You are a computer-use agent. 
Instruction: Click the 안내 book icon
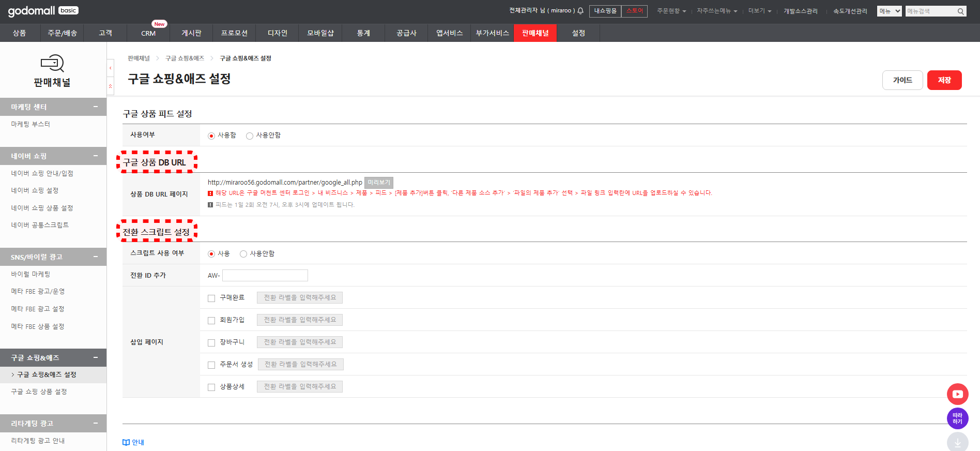tap(126, 442)
